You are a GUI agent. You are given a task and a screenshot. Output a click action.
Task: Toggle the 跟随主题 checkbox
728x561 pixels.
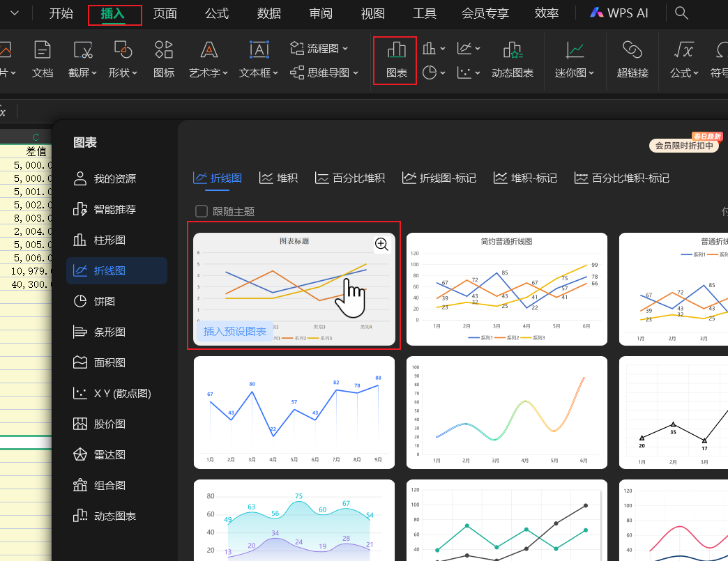(202, 212)
